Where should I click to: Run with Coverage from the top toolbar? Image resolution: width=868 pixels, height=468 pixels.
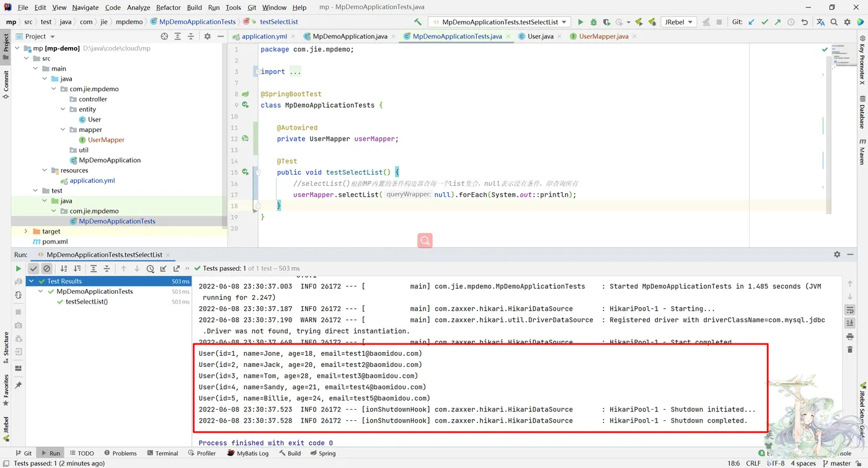point(606,22)
